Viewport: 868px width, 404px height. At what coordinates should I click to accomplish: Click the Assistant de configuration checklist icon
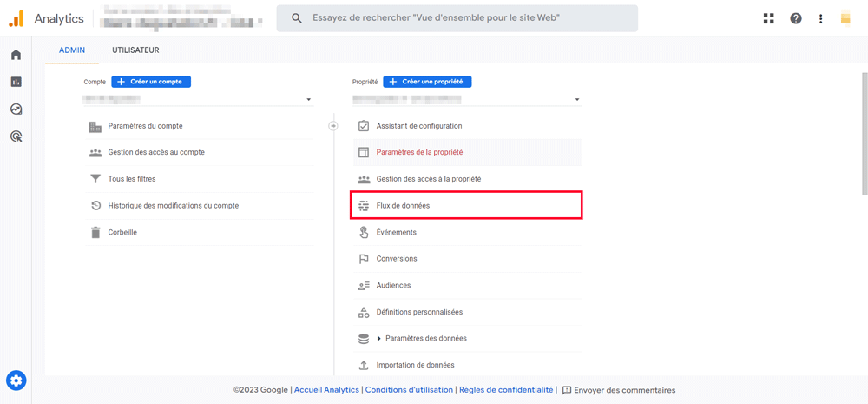click(x=364, y=126)
